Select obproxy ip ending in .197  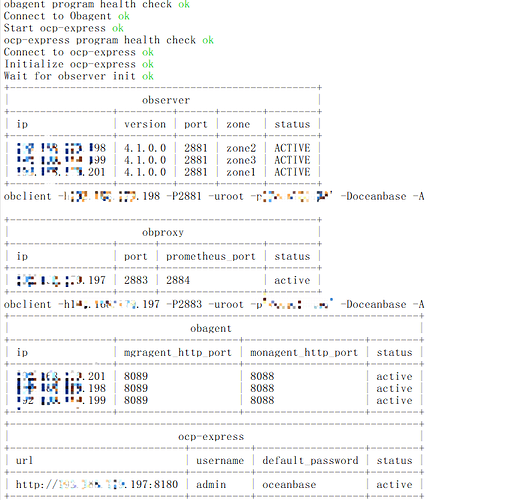61,280
